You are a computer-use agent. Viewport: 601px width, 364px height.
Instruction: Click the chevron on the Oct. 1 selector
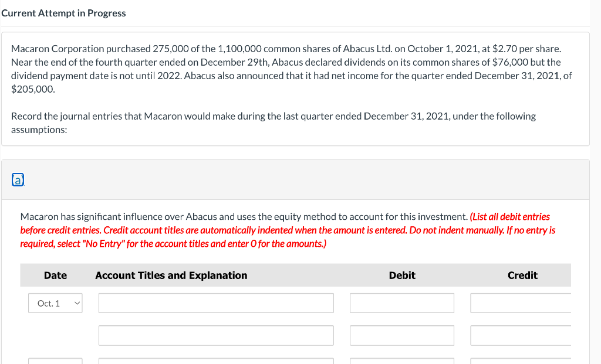pyautogui.click(x=76, y=303)
